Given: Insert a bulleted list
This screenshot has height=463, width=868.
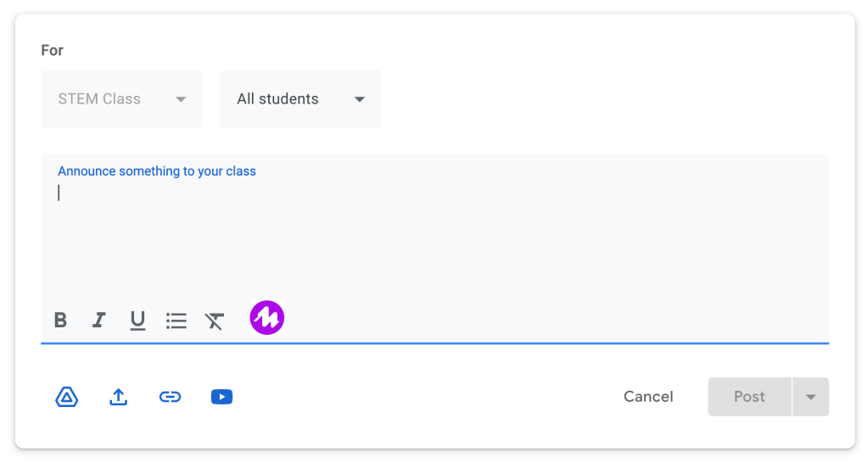Looking at the screenshot, I should tap(176, 321).
